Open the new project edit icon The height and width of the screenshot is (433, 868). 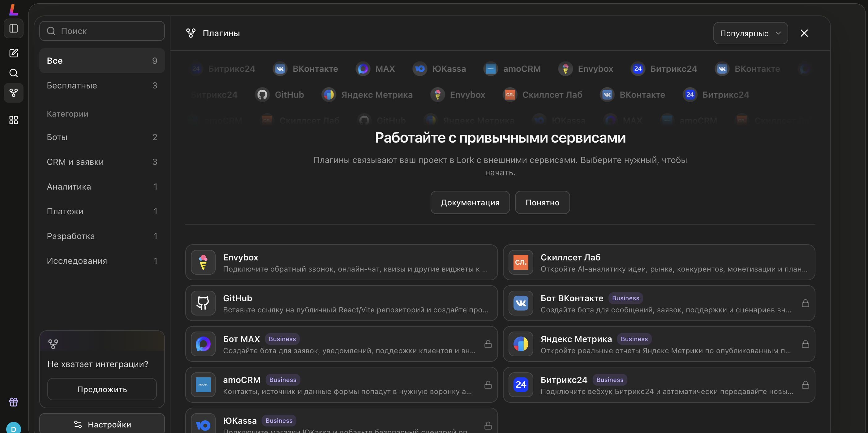click(x=14, y=53)
